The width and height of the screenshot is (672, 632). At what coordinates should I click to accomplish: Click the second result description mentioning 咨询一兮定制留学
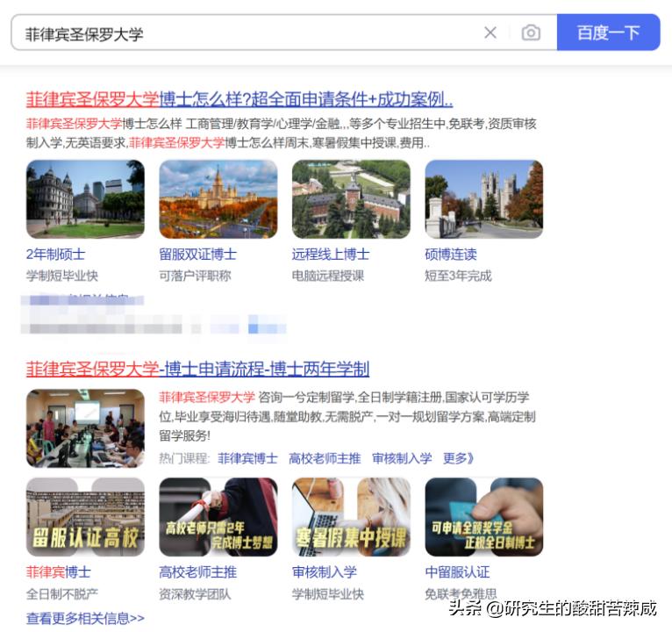(347, 416)
